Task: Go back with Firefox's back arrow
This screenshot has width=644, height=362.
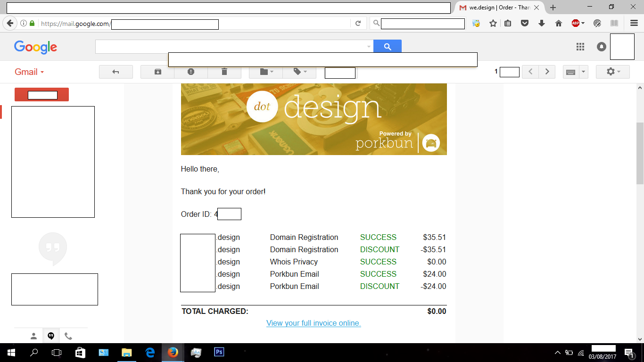Action: tap(9, 24)
